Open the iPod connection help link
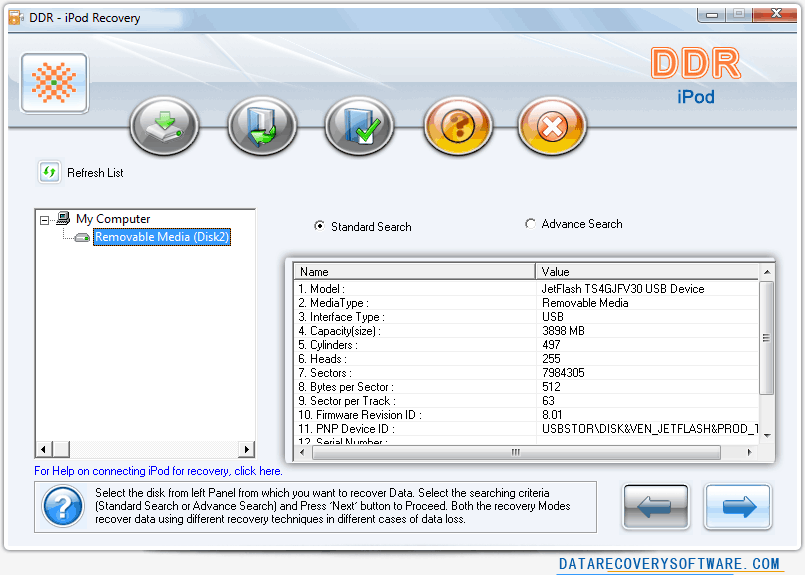805x575 pixels. pyautogui.click(x=158, y=471)
